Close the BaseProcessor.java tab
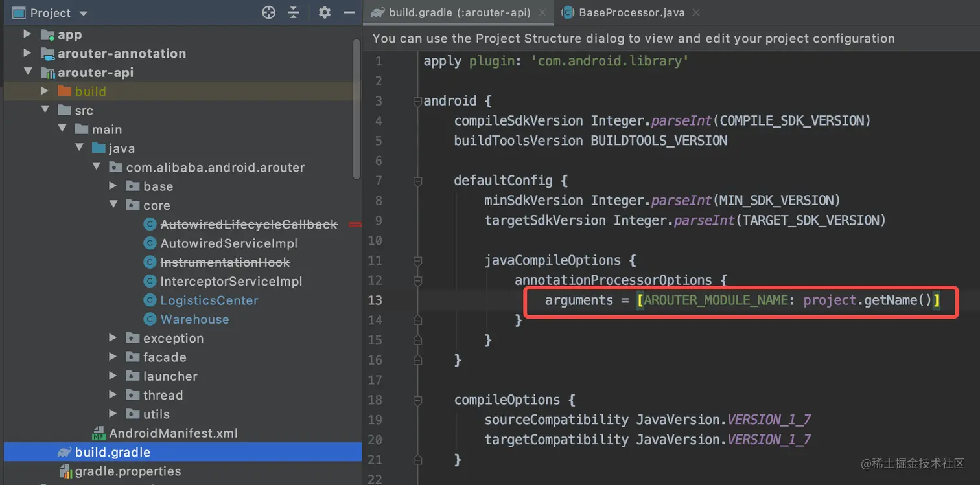This screenshot has height=485, width=980. point(696,12)
